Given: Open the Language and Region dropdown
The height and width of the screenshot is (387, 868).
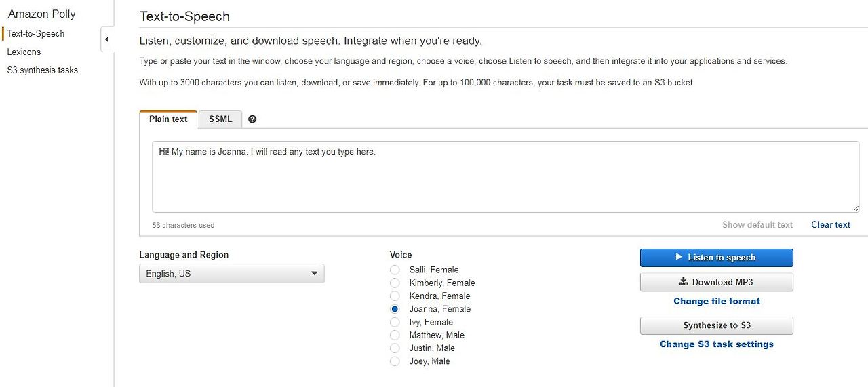Looking at the screenshot, I should (232, 274).
